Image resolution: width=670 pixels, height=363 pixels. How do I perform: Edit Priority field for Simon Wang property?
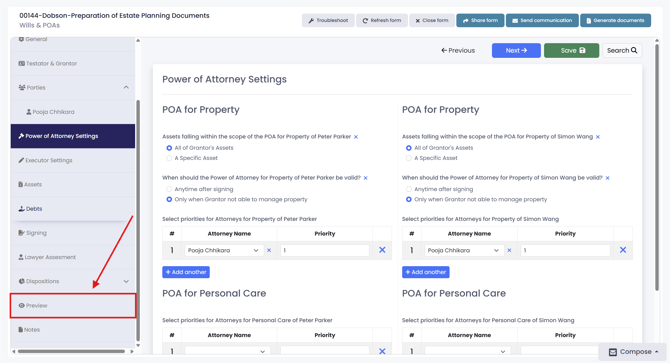click(565, 250)
